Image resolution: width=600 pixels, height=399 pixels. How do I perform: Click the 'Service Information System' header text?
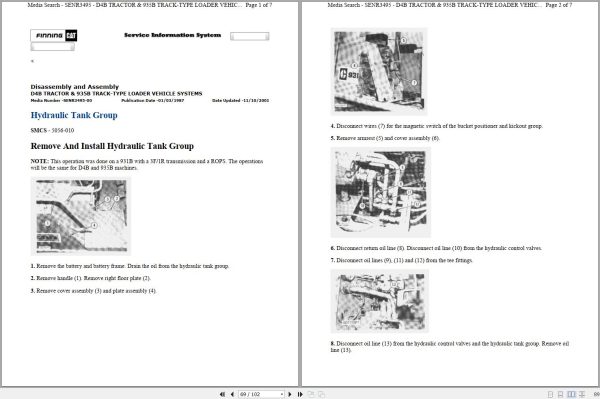(173, 35)
